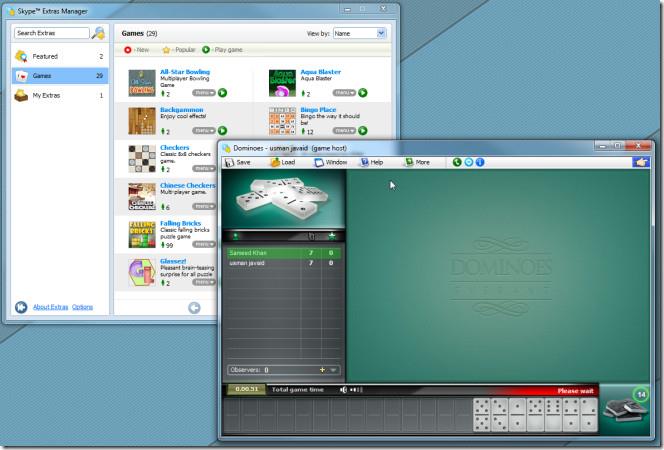Click the gray back arrow under the games list

[x=194, y=308]
